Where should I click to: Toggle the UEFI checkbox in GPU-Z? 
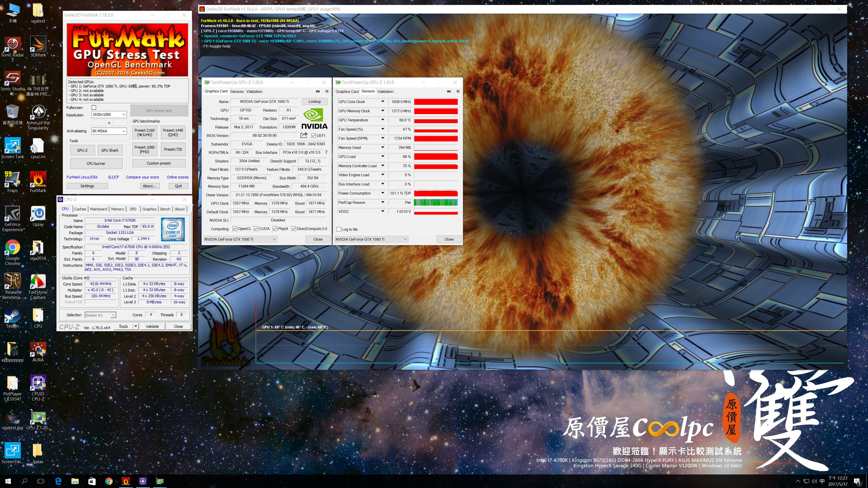(x=314, y=135)
